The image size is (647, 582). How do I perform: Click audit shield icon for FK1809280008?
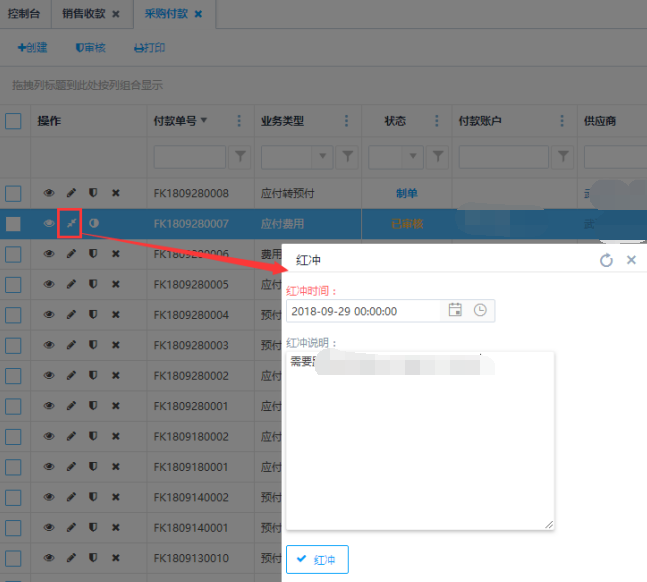[x=93, y=193]
